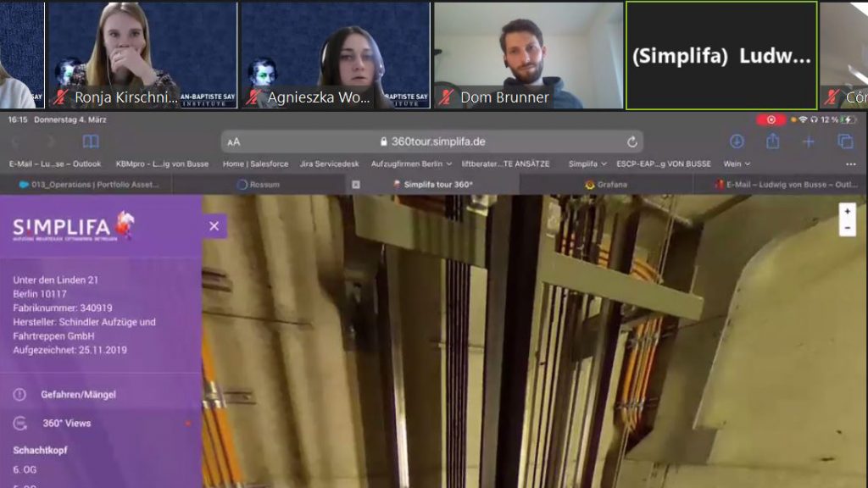Tap the aA reader text-size button
This screenshot has width=868, height=488.
point(234,142)
